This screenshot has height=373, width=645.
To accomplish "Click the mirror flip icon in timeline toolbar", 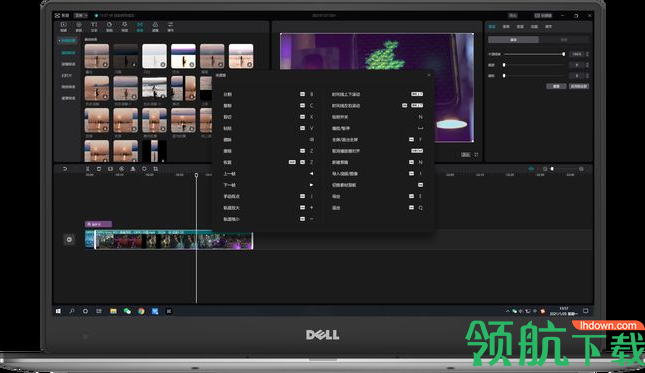I will pos(132,169).
